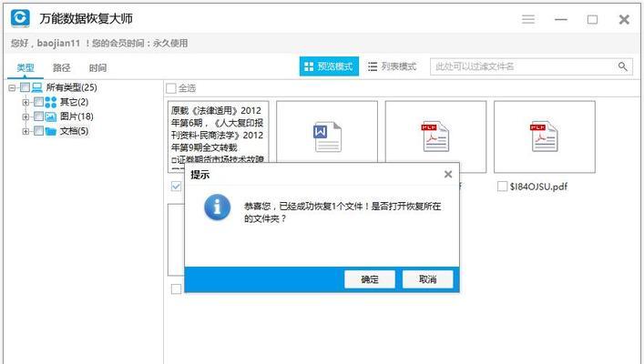
Task: Collapse the 所有类型 tree node
Action: (12, 87)
